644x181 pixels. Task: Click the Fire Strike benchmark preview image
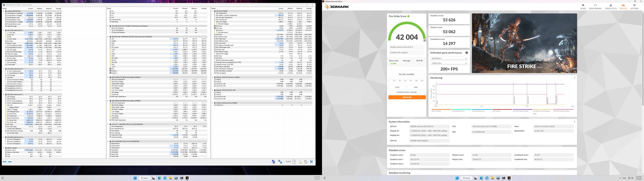[524, 43]
